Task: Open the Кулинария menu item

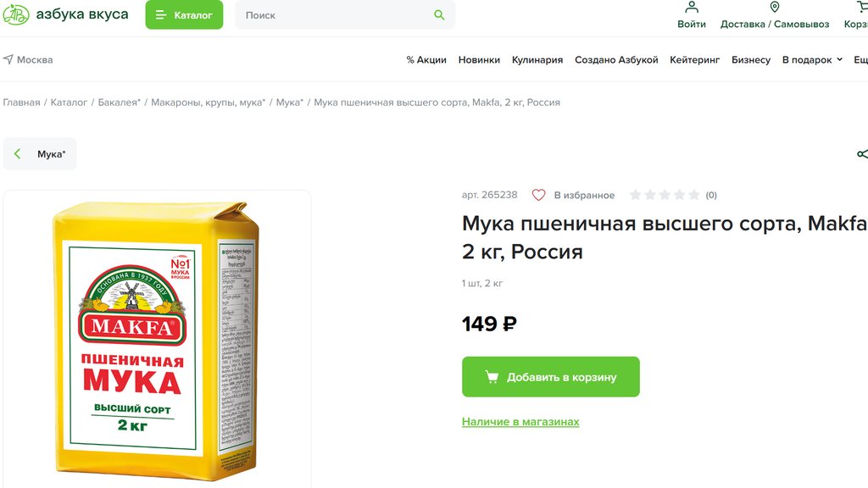Action: tap(537, 60)
